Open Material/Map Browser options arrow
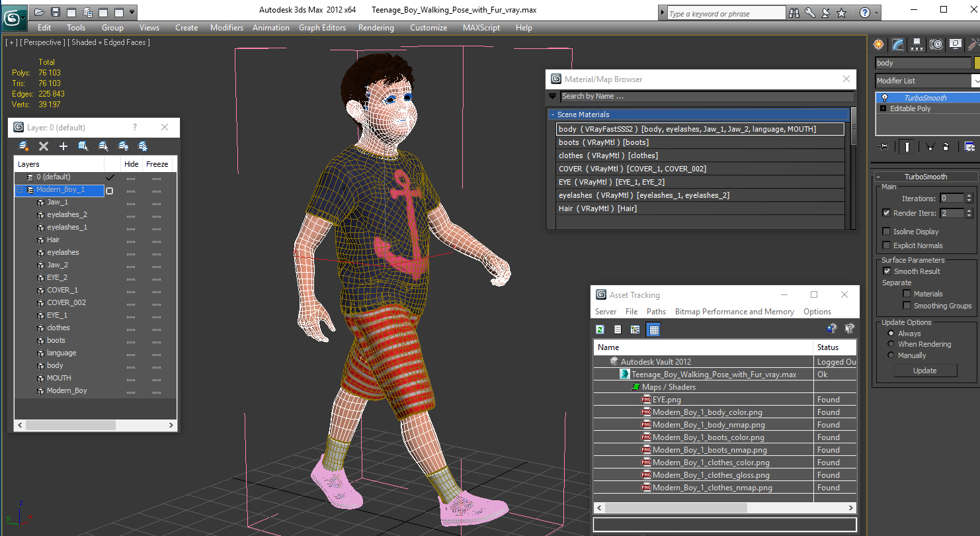 553,97
